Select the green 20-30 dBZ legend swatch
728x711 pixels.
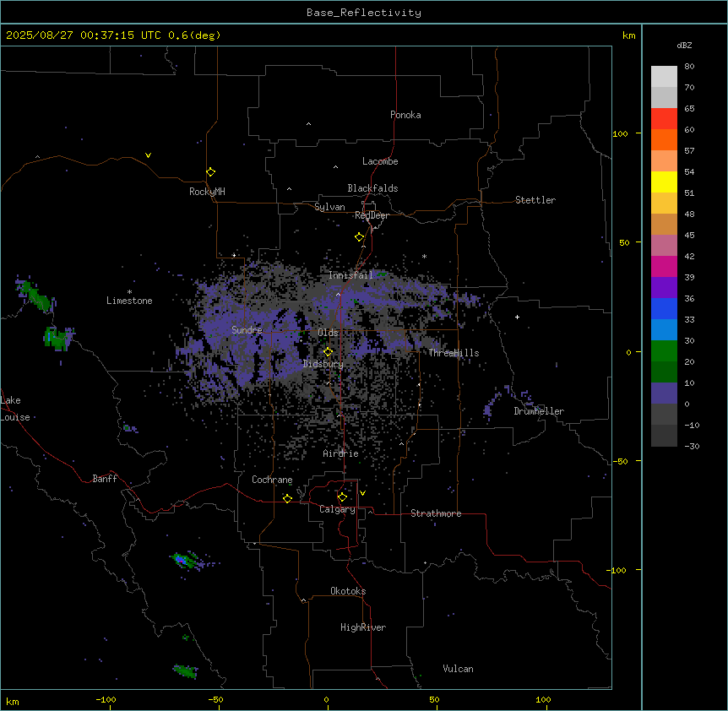664,351
